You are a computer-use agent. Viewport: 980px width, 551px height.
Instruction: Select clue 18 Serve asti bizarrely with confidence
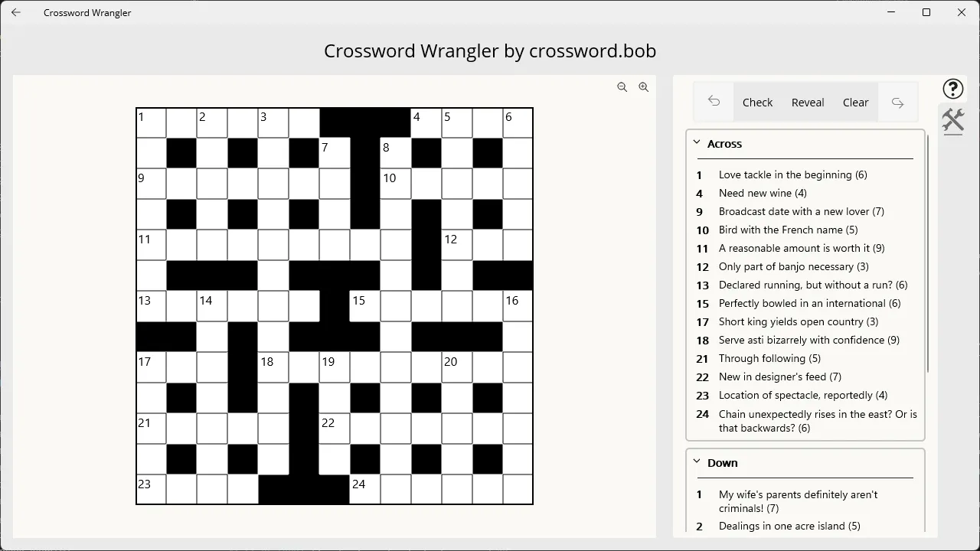[x=805, y=340]
